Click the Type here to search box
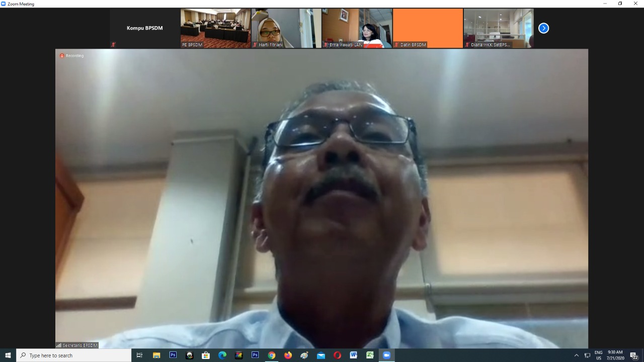This screenshot has height=362, width=644. tap(74, 355)
